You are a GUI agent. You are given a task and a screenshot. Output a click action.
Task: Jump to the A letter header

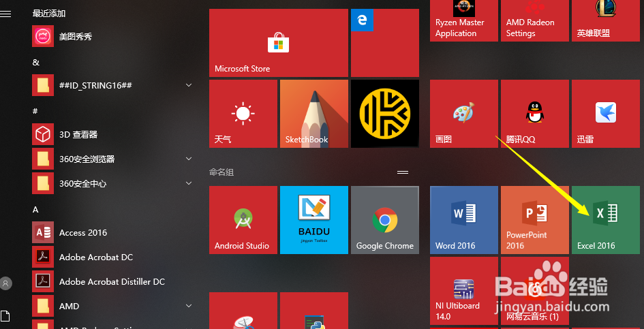point(35,210)
